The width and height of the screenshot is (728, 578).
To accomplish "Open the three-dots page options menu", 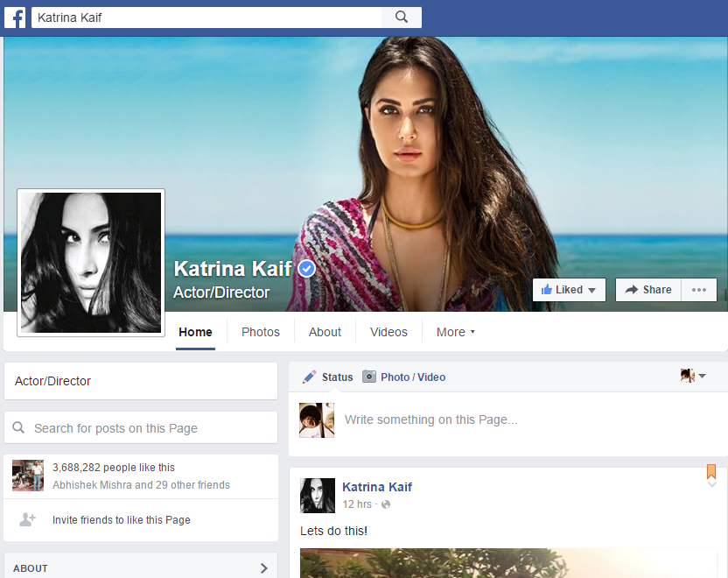I will coord(699,290).
